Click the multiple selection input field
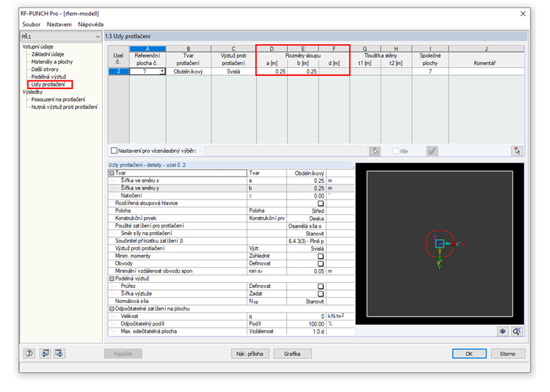 (287, 151)
